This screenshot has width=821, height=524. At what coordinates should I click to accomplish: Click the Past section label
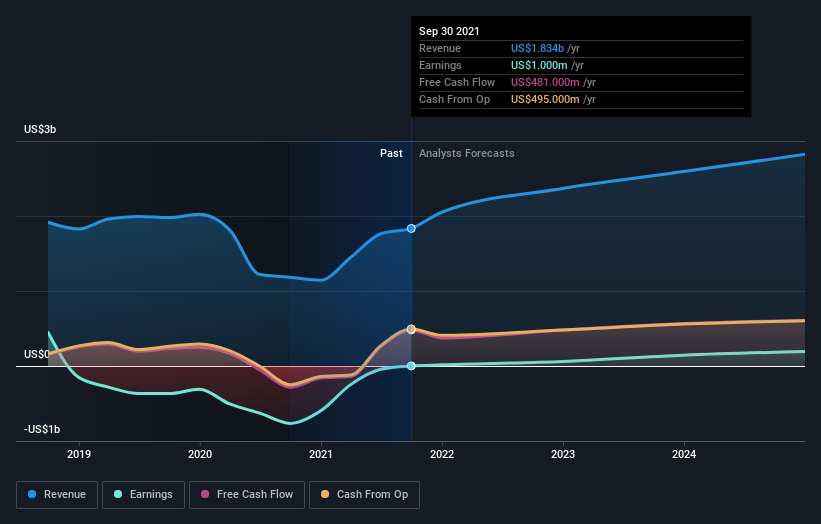(391, 153)
